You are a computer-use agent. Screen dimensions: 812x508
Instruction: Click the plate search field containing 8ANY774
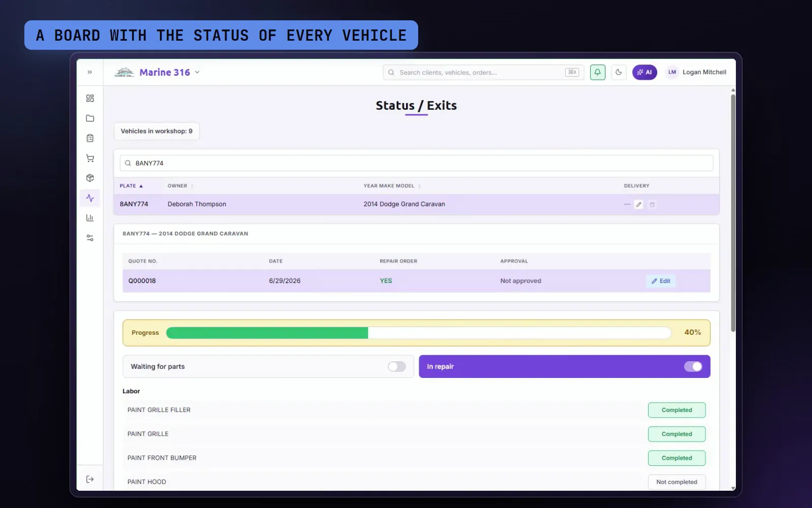click(x=416, y=163)
